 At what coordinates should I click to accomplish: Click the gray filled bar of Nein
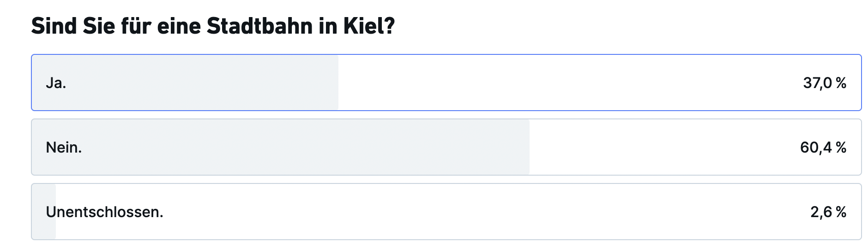[281, 147]
